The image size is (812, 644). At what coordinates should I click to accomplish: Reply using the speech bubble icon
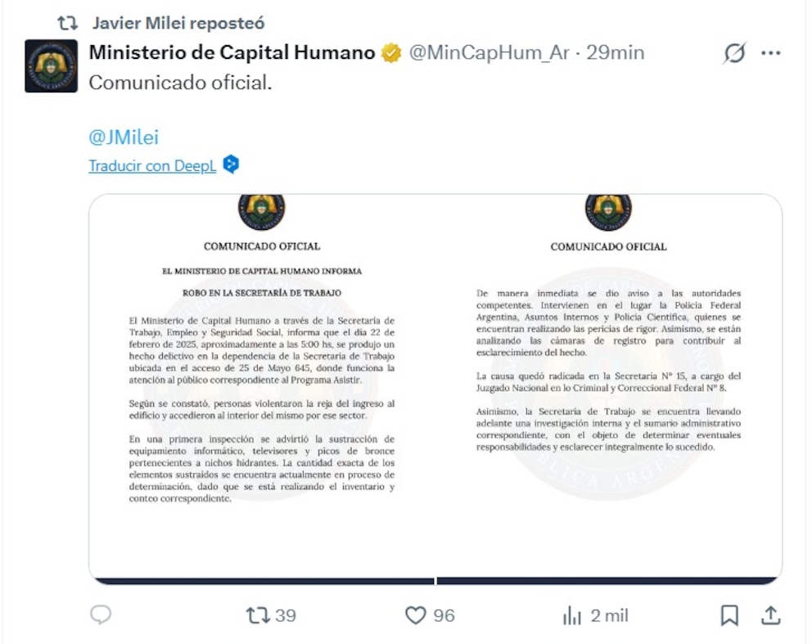pyautogui.click(x=101, y=615)
